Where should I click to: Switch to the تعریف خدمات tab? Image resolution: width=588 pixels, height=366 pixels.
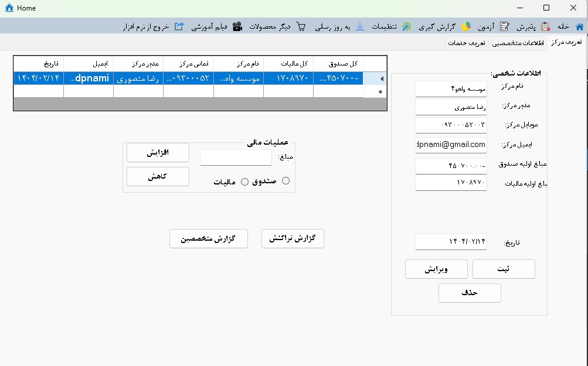[466, 43]
